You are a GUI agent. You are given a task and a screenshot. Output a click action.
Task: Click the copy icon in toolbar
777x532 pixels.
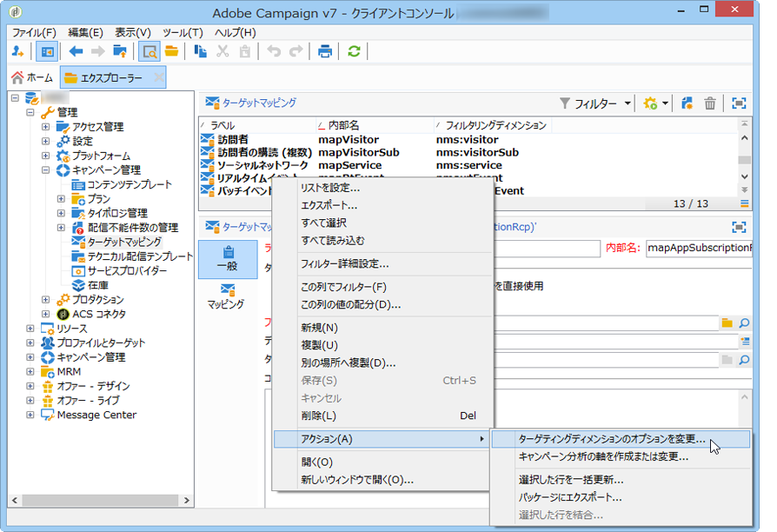coord(200,51)
